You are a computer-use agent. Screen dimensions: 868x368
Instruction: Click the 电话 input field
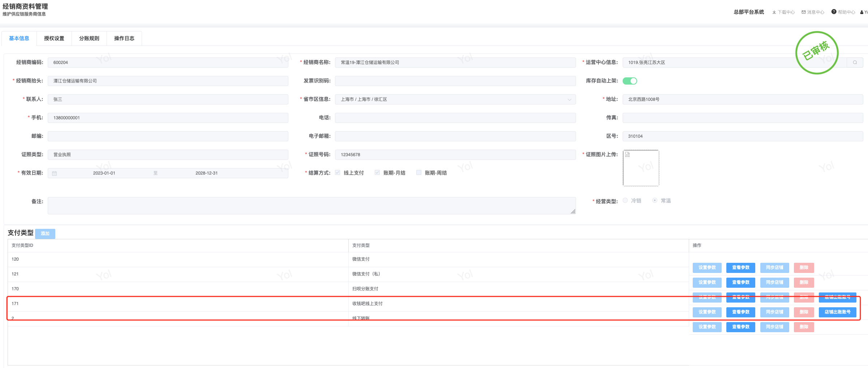455,118
